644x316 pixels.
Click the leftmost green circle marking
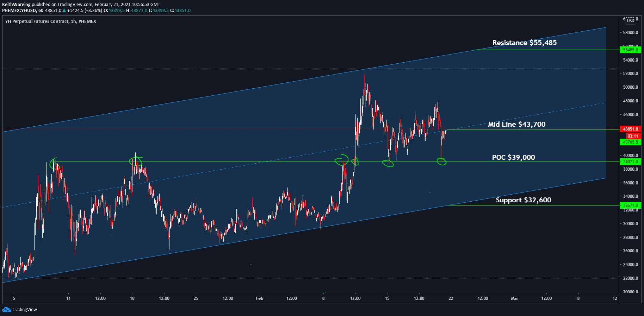pyautogui.click(x=54, y=163)
